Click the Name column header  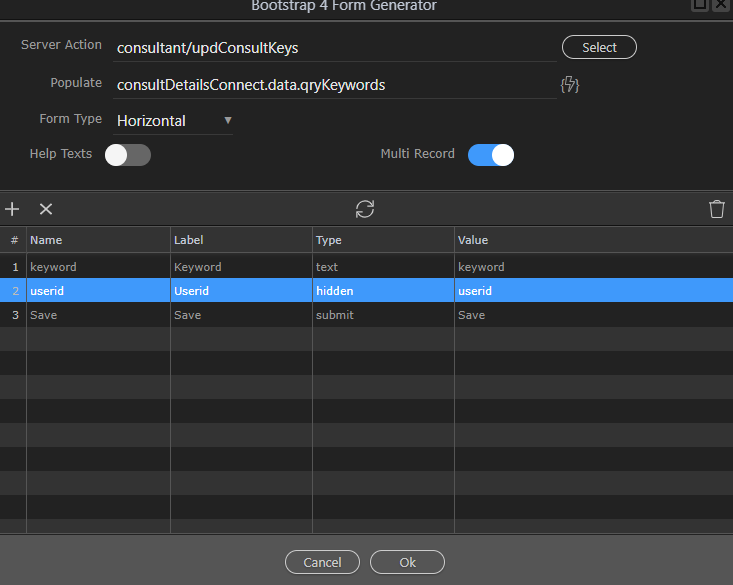(x=98, y=240)
